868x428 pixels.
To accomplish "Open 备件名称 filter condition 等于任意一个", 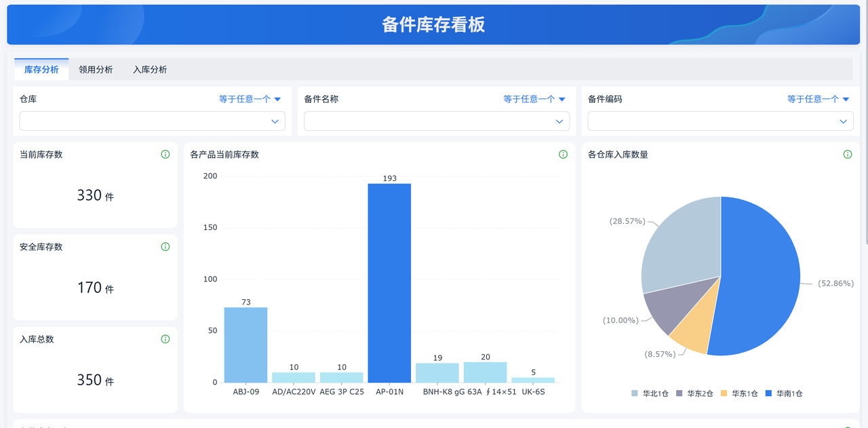I will click(534, 99).
